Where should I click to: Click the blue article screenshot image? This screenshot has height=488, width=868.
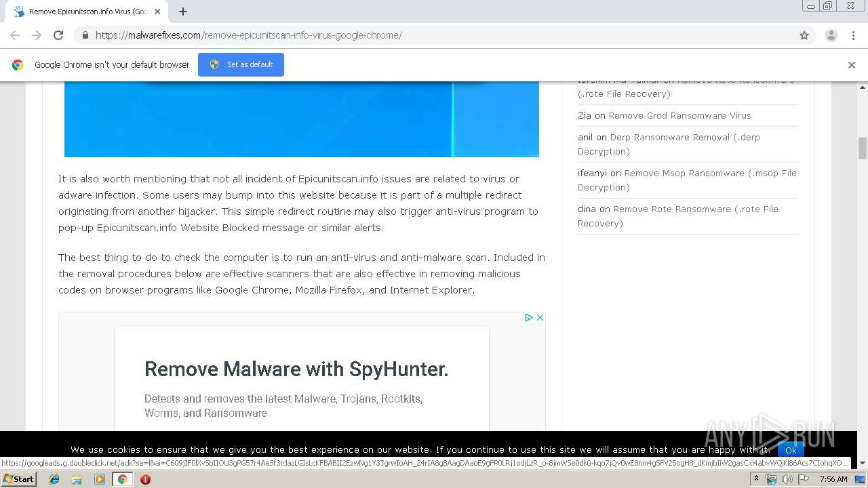302,119
